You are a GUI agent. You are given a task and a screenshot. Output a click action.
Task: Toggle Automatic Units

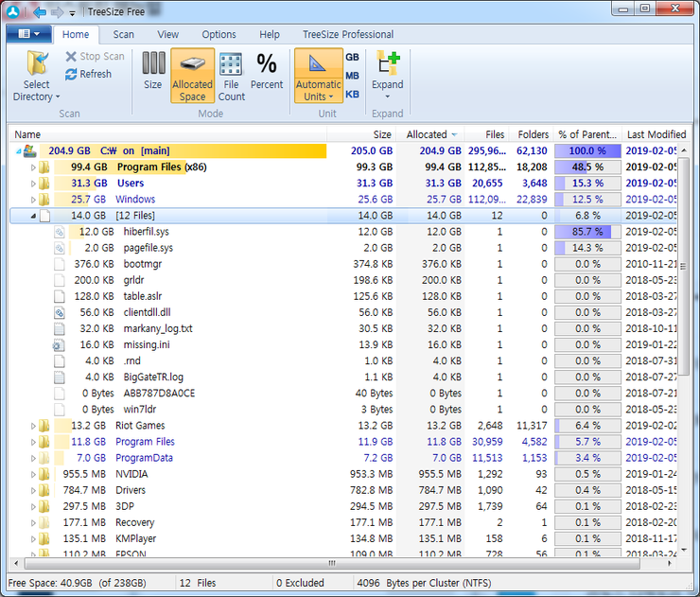[319, 76]
